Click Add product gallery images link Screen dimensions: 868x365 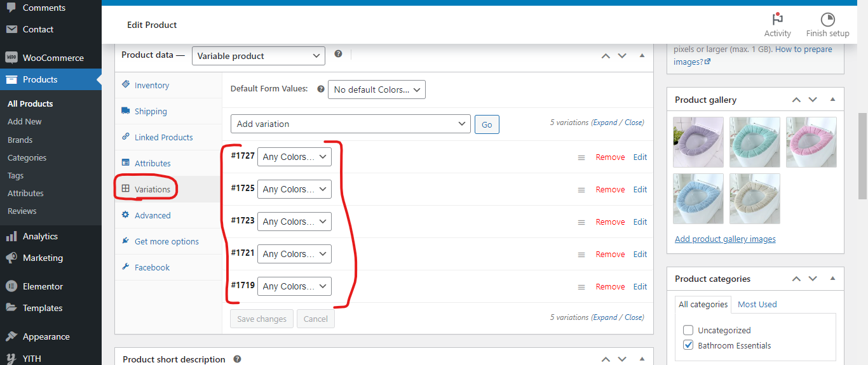(x=725, y=239)
